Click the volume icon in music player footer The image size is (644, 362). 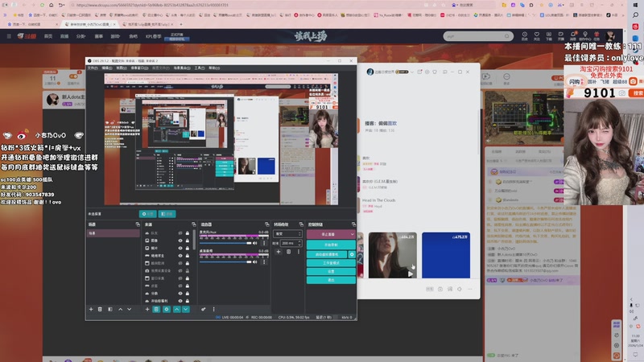coord(460,289)
